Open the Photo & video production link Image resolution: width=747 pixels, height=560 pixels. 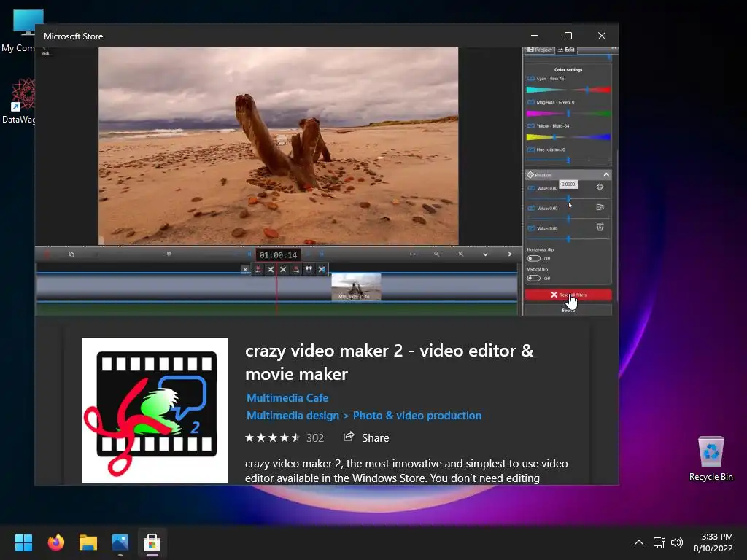tap(417, 415)
